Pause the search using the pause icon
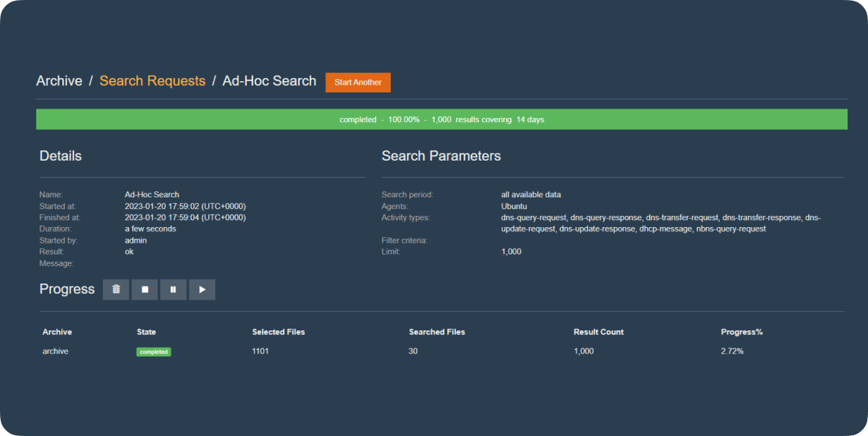The height and width of the screenshot is (436, 868). click(x=173, y=289)
